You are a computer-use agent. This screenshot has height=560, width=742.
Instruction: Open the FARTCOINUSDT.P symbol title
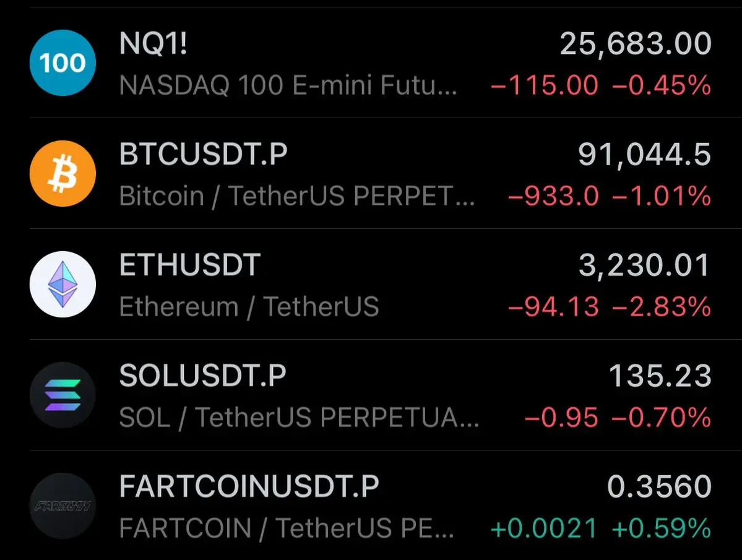point(249,486)
